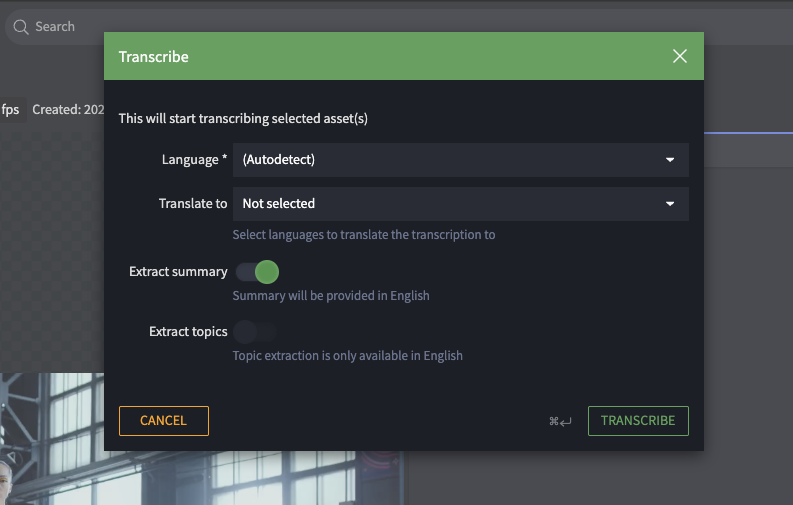This screenshot has width=793, height=505.
Task: Click the Command-Enter shortcut hint icon
Action: (560, 421)
